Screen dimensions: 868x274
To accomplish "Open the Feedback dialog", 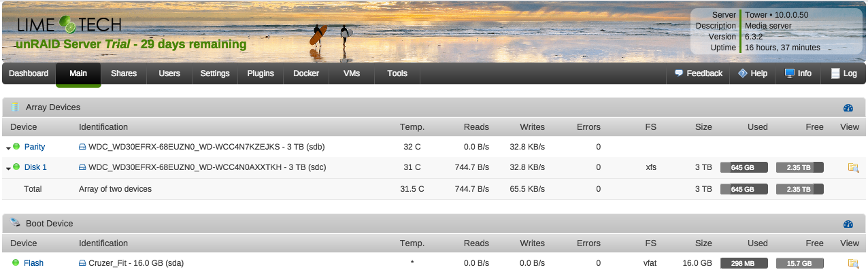I will tap(698, 73).
